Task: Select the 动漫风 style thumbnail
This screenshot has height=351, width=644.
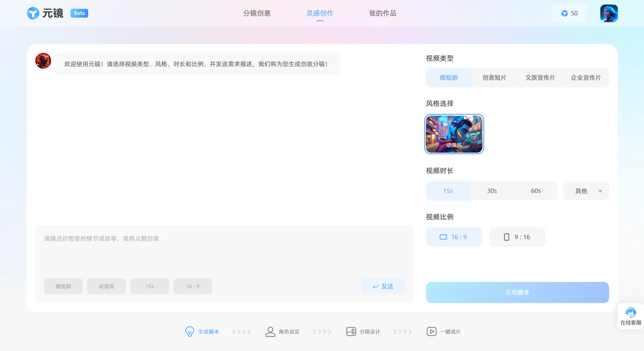Action: [x=454, y=134]
